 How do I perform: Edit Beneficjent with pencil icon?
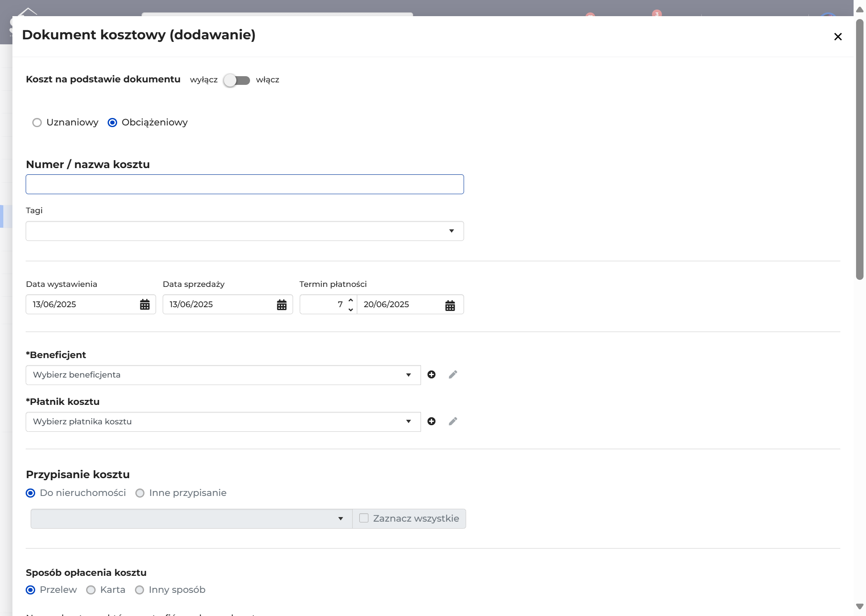[x=453, y=375]
